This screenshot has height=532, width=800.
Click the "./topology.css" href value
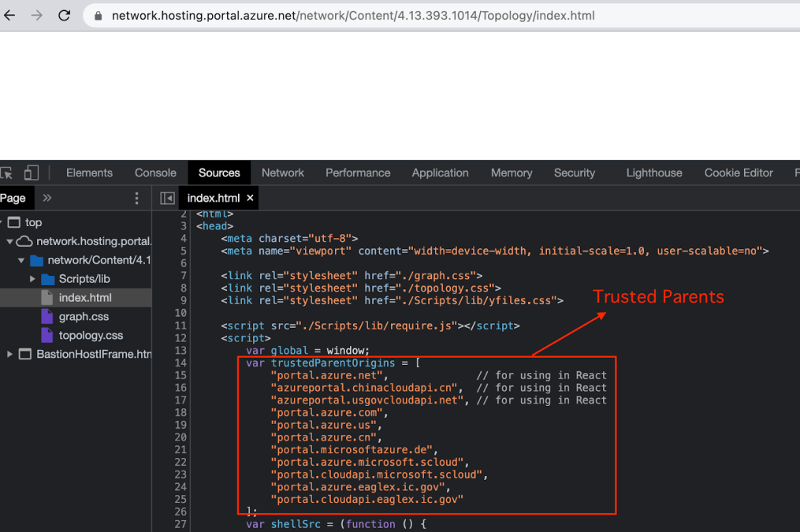pyautogui.click(x=445, y=288)
